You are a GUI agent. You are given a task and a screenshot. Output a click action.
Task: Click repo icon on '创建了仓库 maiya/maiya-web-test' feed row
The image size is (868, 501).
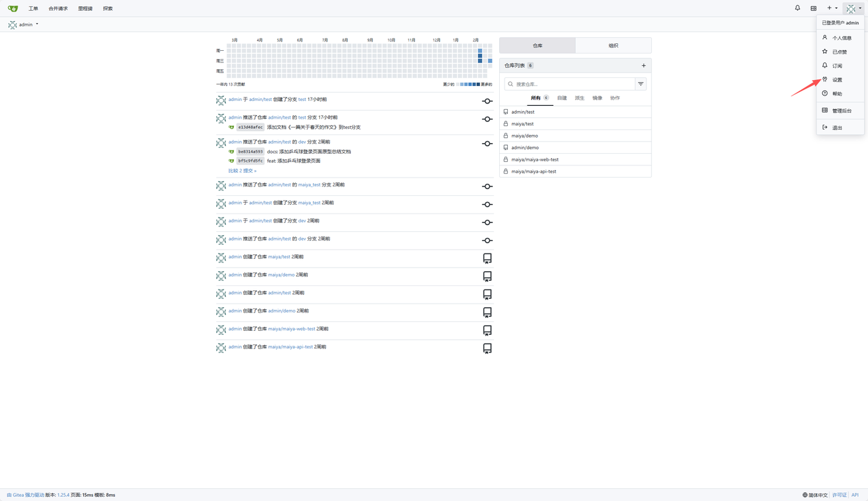coord(487,330)
